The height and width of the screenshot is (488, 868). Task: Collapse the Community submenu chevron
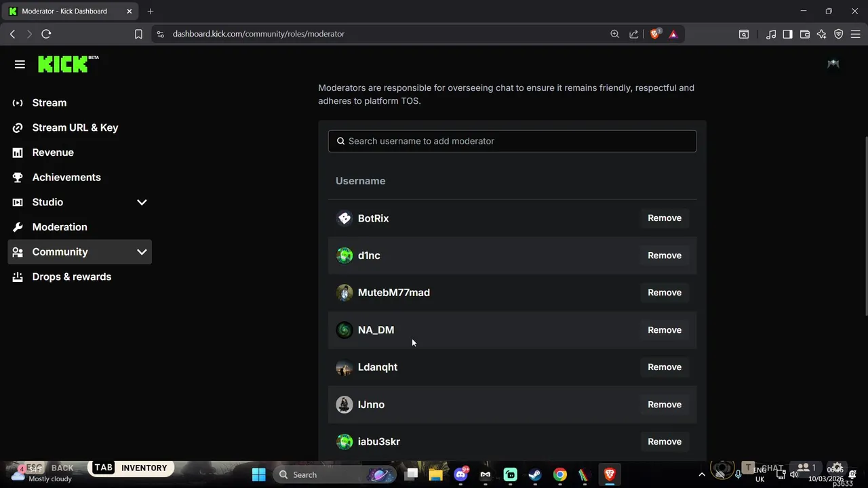(x=142, y=252)
